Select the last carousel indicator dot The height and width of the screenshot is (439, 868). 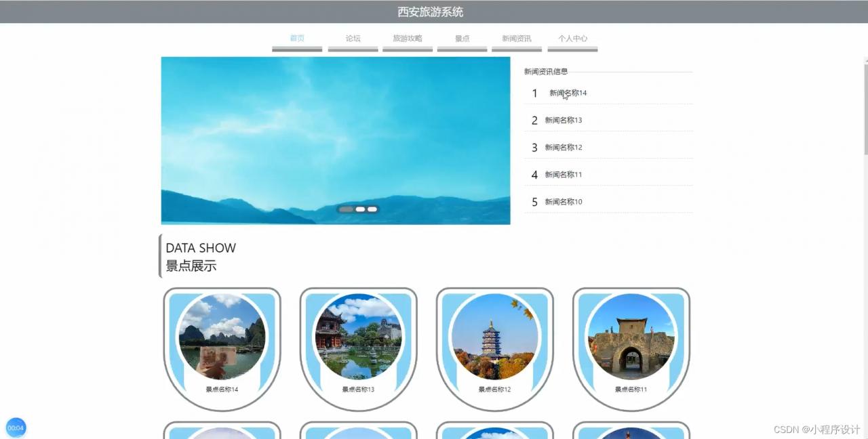(372, 209)
